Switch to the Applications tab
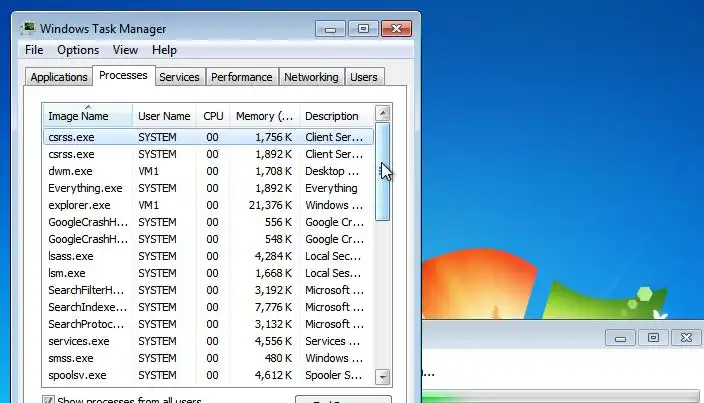This screenshot has height=403, width=704. pos(59,77)
